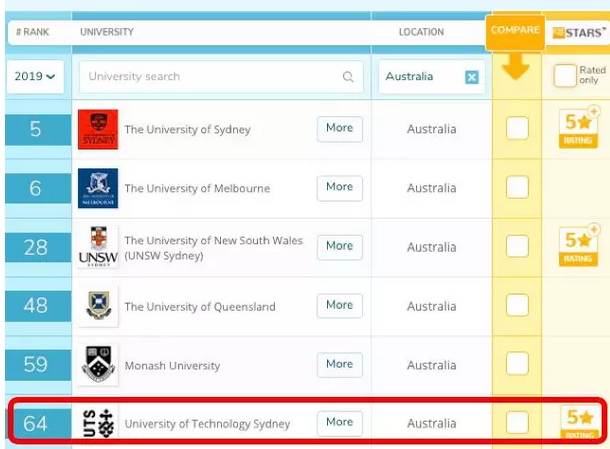610x449 pixels.
Task: Click the UTS logo icon
Action: coord(98,423)
